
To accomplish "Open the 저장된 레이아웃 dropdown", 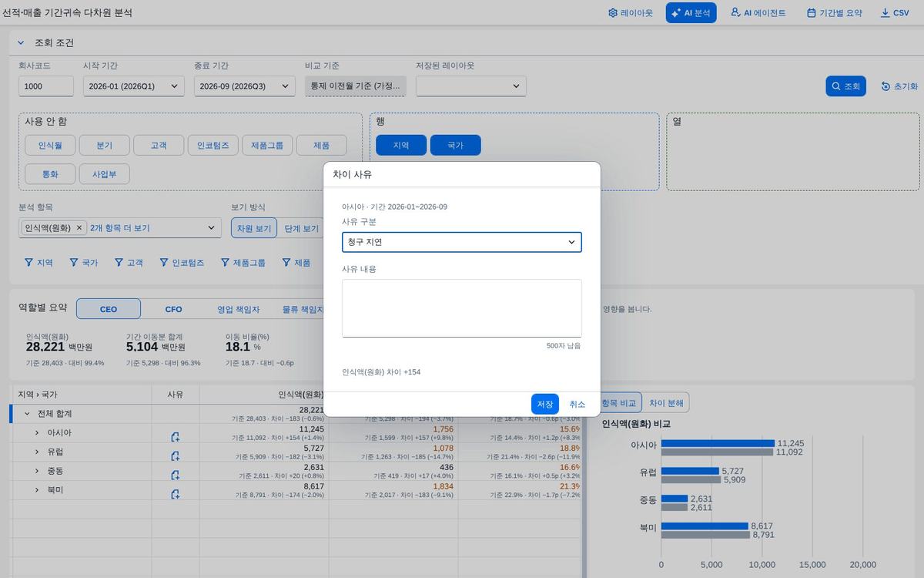I will point(471,86).
